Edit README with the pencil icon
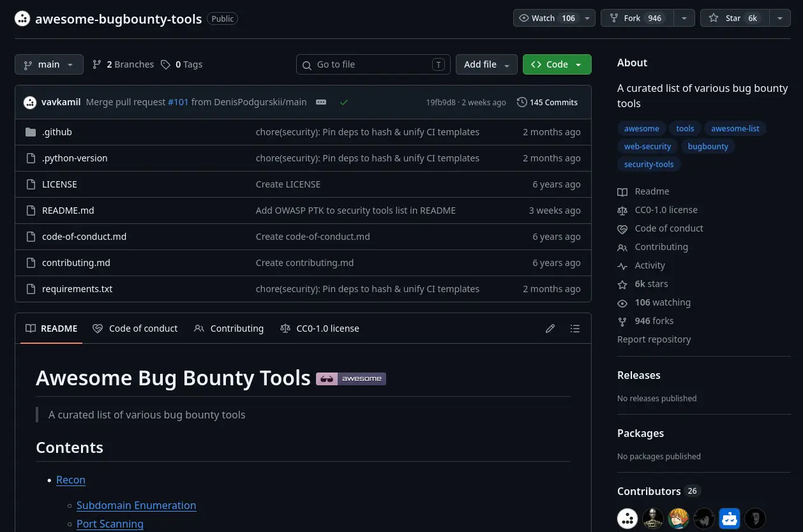This screenshot has height=532, width=803. point(550,329)
